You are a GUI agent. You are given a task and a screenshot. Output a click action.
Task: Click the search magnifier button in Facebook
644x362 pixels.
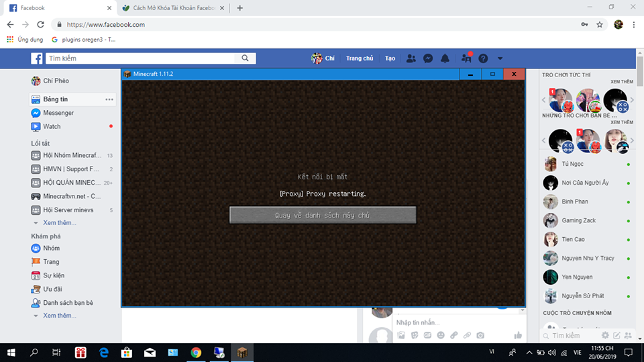tap(246, 58)
